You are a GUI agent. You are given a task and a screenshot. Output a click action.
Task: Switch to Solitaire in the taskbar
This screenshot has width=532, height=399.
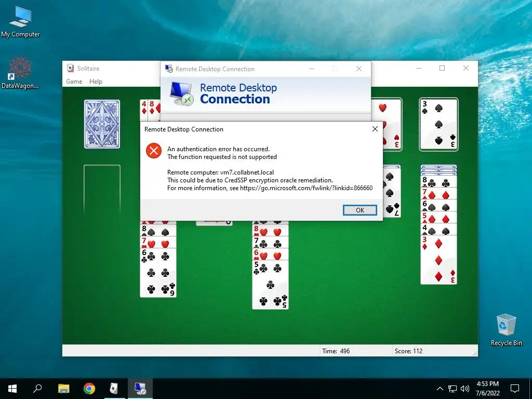(114, 389)
